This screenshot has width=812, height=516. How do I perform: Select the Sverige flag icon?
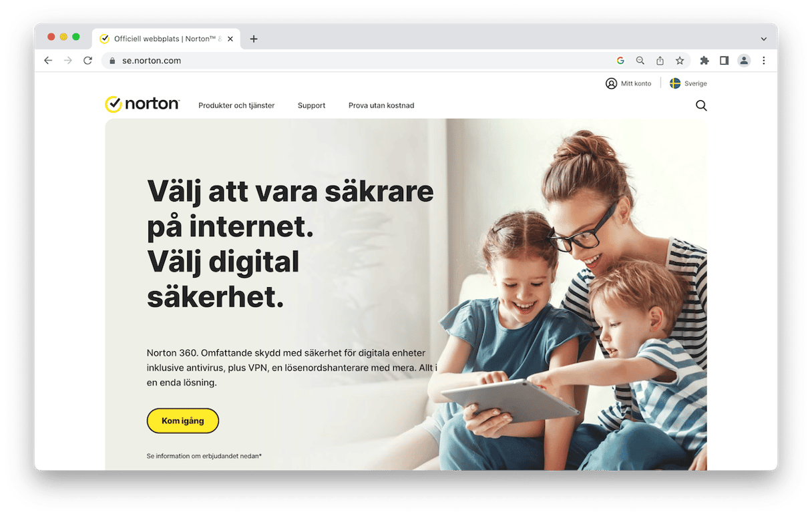(x=675, y=83)
